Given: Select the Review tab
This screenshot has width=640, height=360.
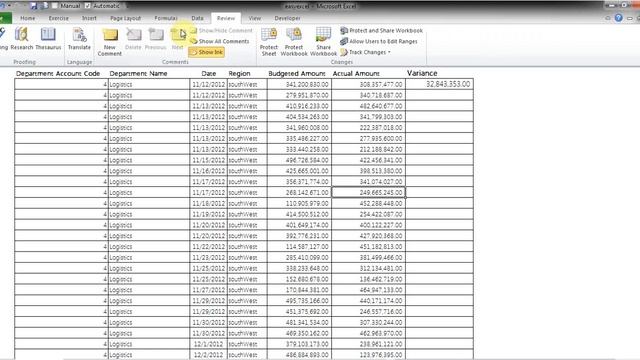Looking at the screenshot, I should (x=226, y=18).
